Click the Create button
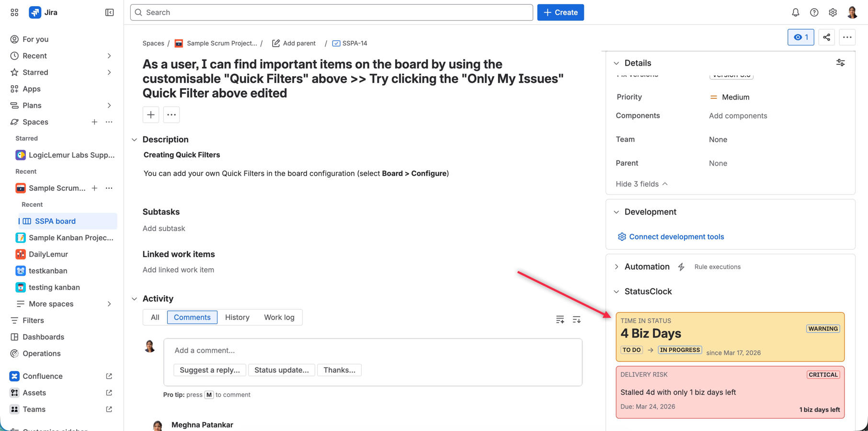This screenshot has height=431, width=868. coord(560,12)
